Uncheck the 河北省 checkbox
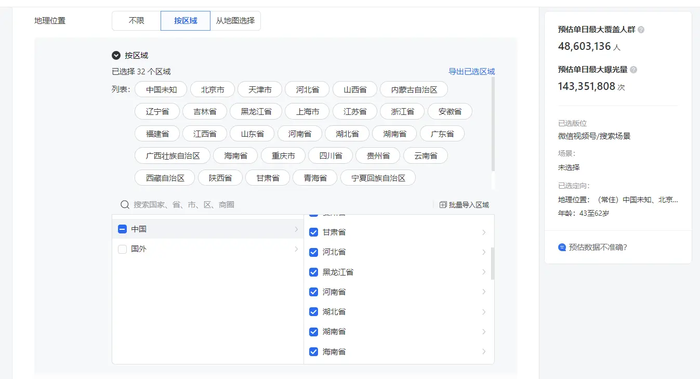This screenshot has width=700, height=379. (x=313, y=252)
